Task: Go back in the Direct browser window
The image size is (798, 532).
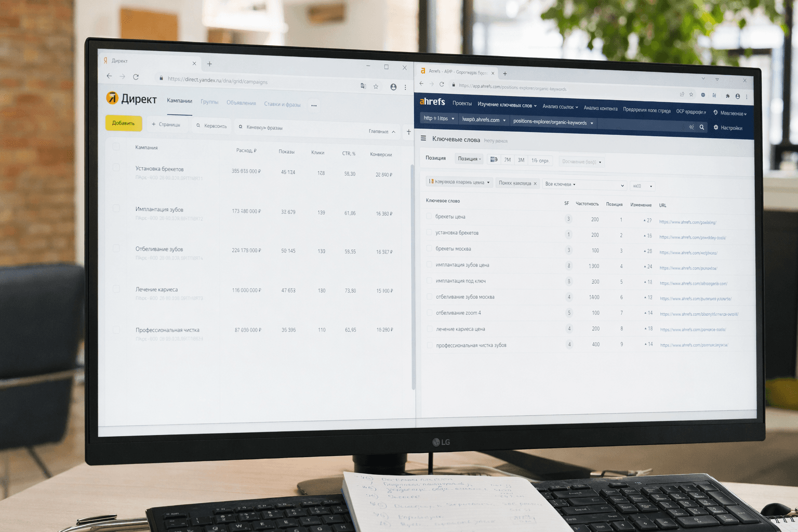Action: click(x=109, y=76)
